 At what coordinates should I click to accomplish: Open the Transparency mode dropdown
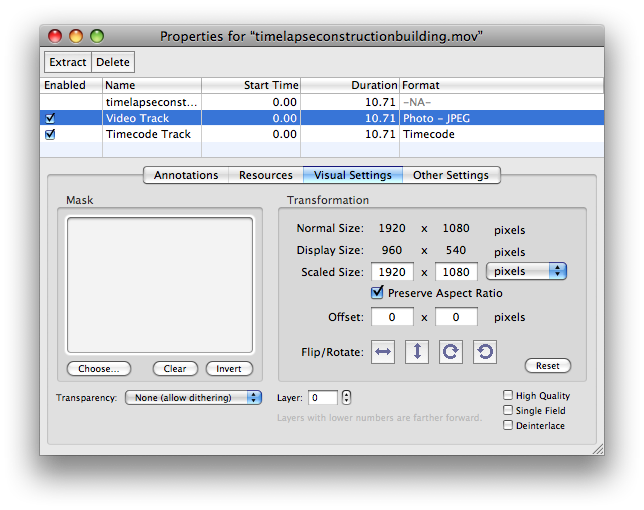193,398
